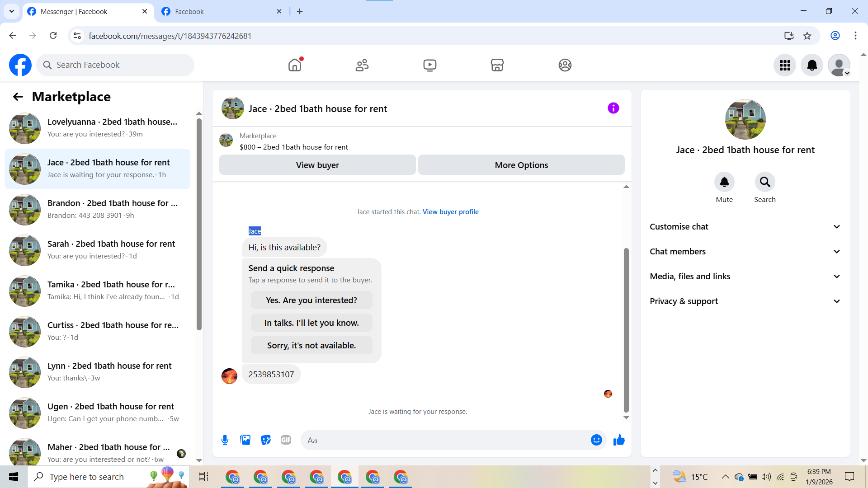Open Windows Task View on the taskbar
Viewport: 868px width, 488px height.
point(203,477)
